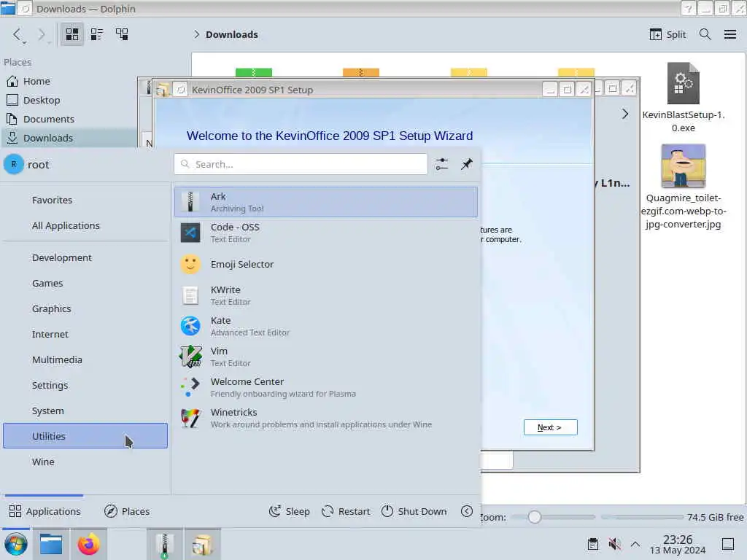Launch Code - OSS editor
This screenshot has width=747, height=560.
tap(326, 233)
